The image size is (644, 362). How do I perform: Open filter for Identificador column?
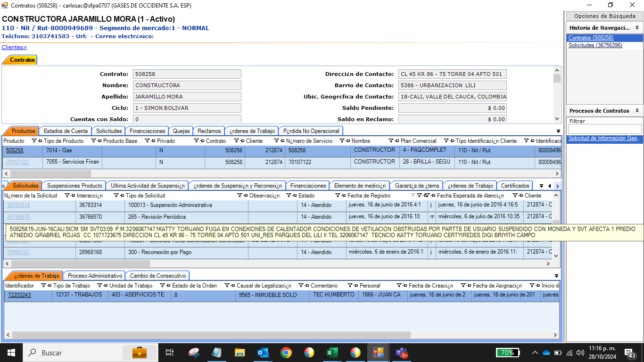coord(43,286)
